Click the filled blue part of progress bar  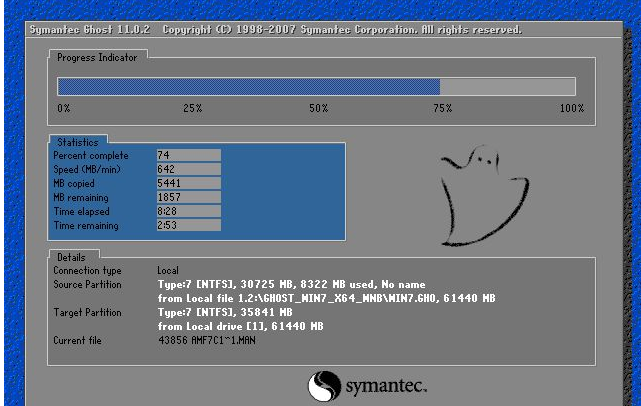coord(249,87)
